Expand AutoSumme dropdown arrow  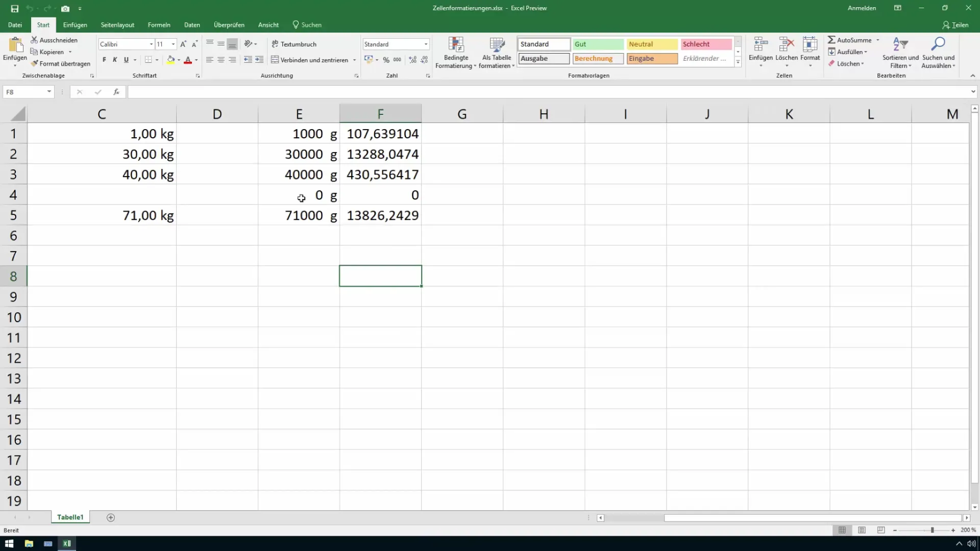click(x=878, y=40)
